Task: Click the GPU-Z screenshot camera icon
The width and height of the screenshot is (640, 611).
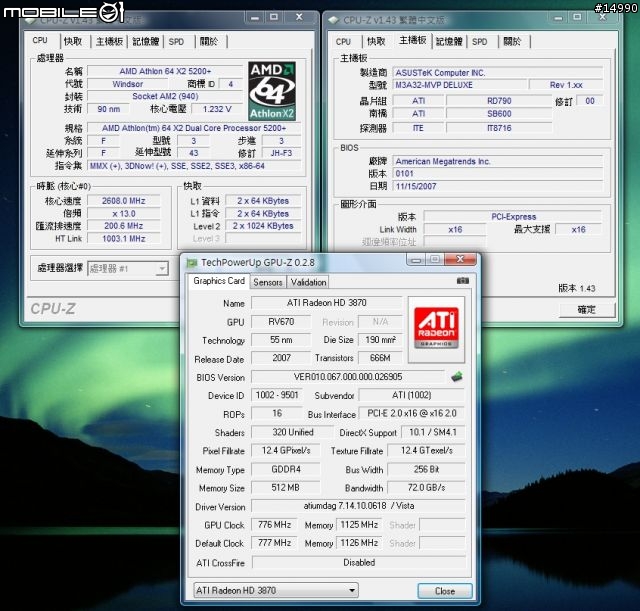Action: coord(462,281)
